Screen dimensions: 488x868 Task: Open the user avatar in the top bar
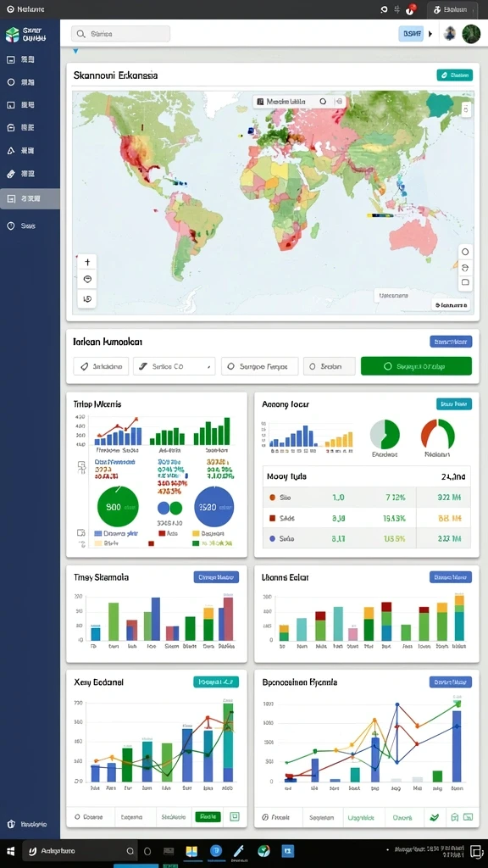tap(471, 34)
